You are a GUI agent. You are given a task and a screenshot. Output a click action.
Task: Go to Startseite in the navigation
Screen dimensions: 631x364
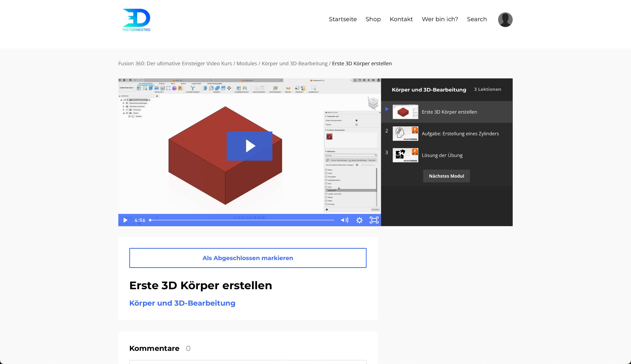coord(342,19)
